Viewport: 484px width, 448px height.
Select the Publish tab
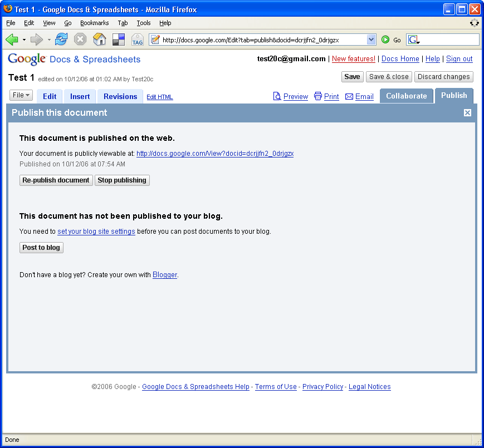pyautogui.click(x=454, y=96)
